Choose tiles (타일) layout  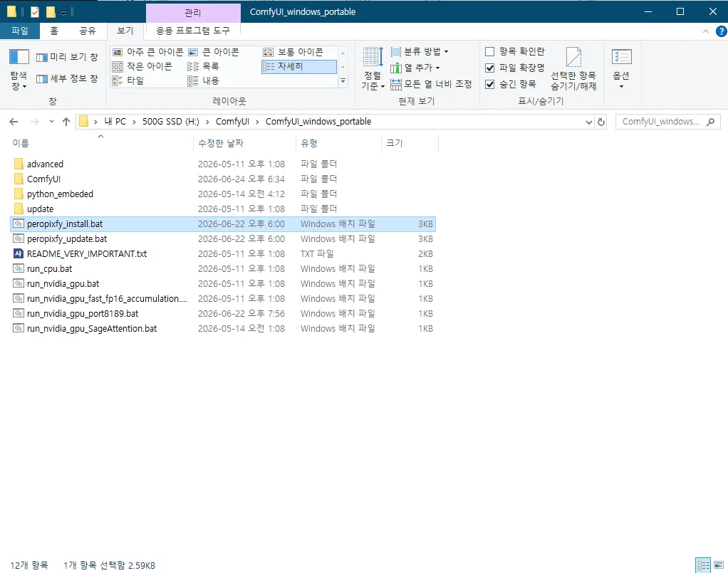[128, 80]
